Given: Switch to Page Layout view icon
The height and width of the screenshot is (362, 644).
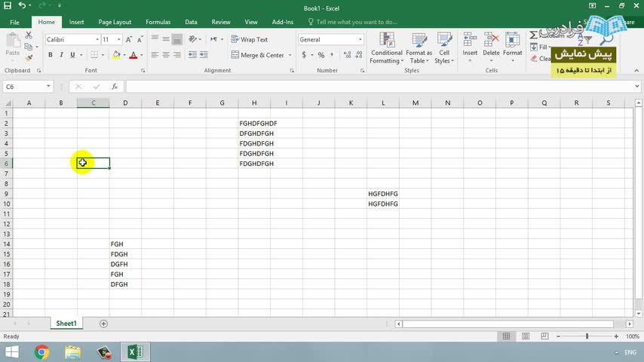Looking at the screenshot, I should [x=526, y=336].
